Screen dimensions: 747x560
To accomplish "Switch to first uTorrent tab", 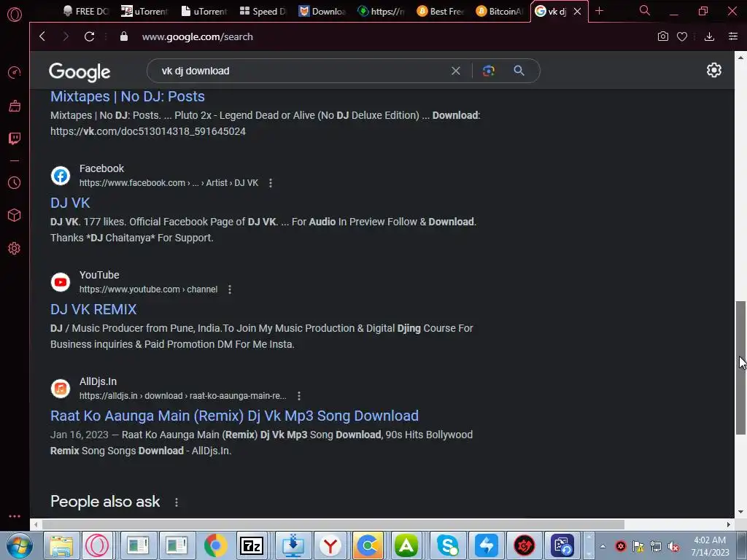I will [145, 11].
